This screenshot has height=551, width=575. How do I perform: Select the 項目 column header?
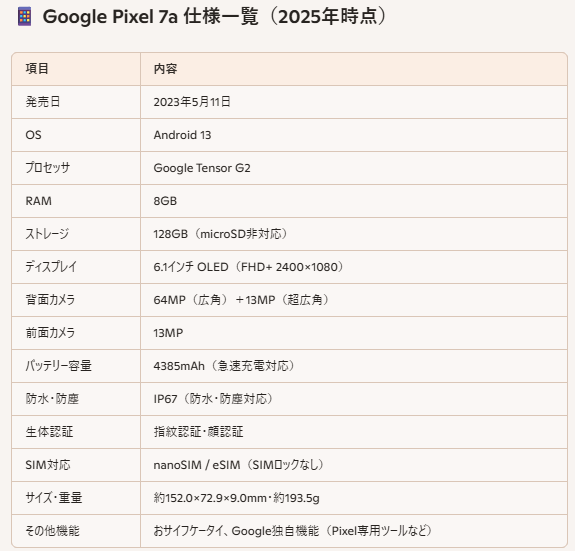tap(37, 69)
